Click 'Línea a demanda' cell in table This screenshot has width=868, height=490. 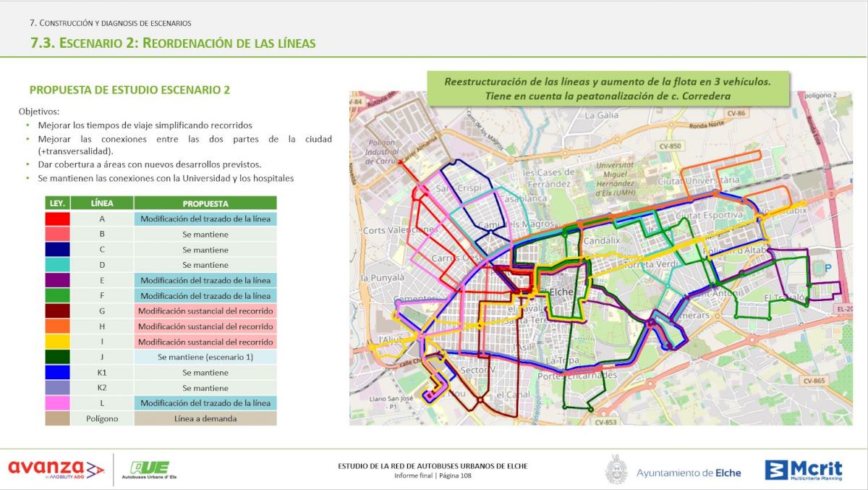[205, 418]
